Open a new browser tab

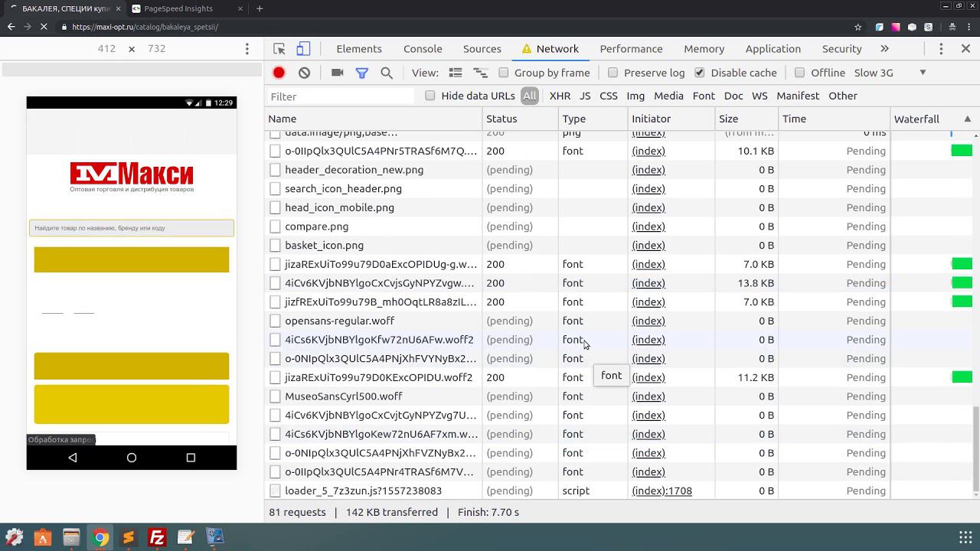260,8
